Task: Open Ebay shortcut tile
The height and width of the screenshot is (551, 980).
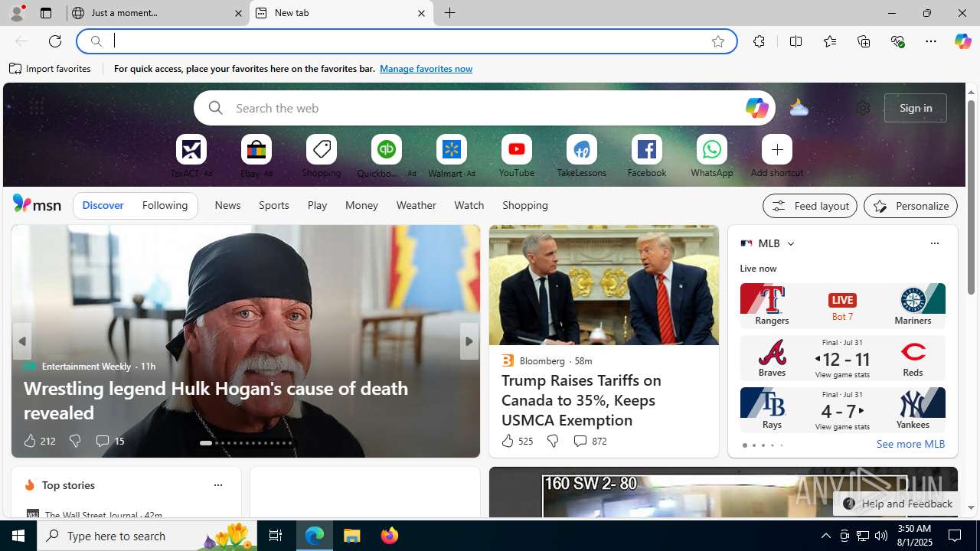Action: 256,156
